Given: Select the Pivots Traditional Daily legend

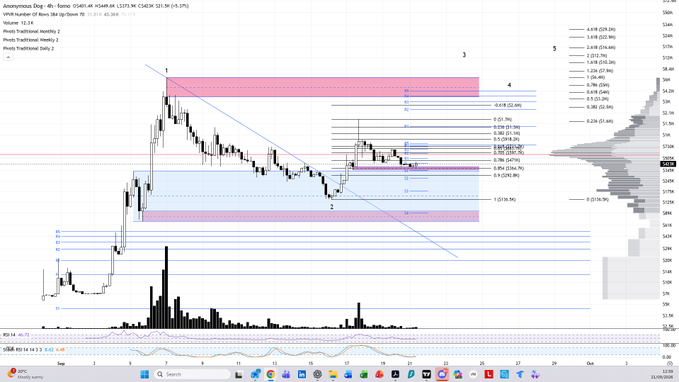Looking at the screenshot, I should pyautogui.click(x=29, y=49).
